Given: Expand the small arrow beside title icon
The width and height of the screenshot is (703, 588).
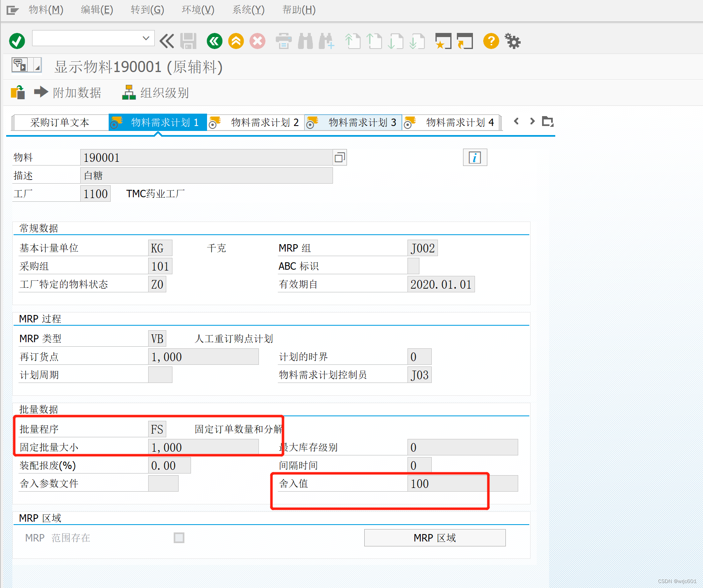Looking at the screenshot, I should (x=37, y=65).
